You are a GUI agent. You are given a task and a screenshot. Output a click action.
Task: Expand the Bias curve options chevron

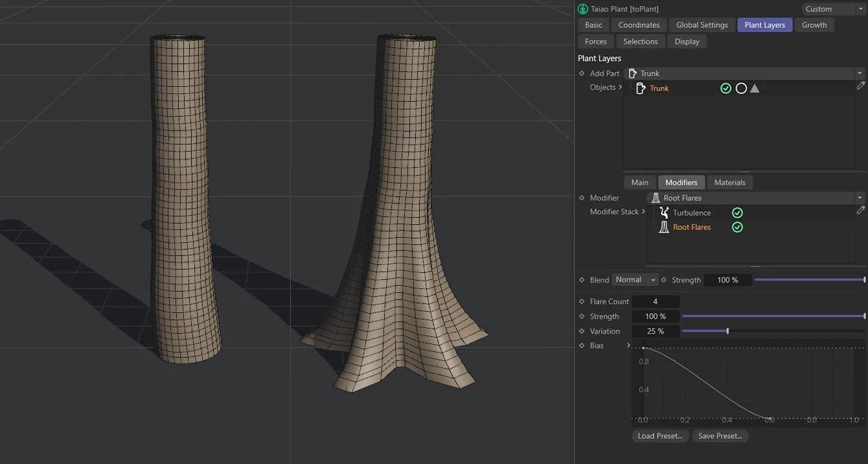(628, 345)
